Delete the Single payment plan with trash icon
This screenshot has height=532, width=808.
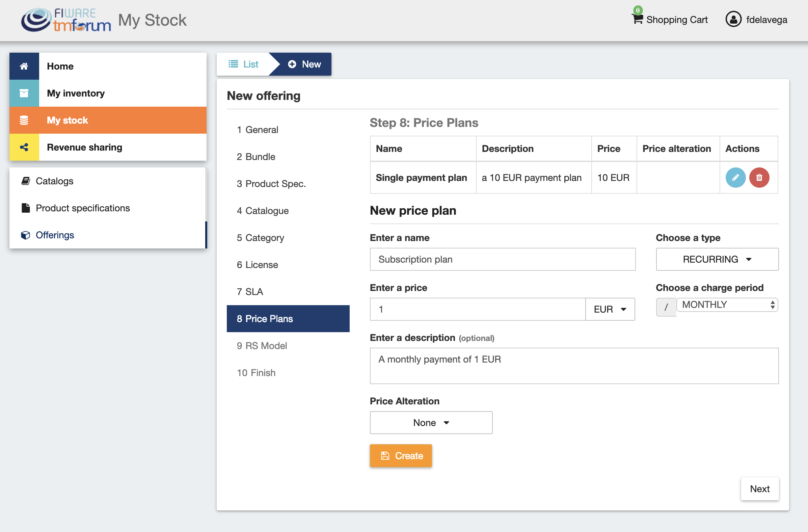point(759,178)
